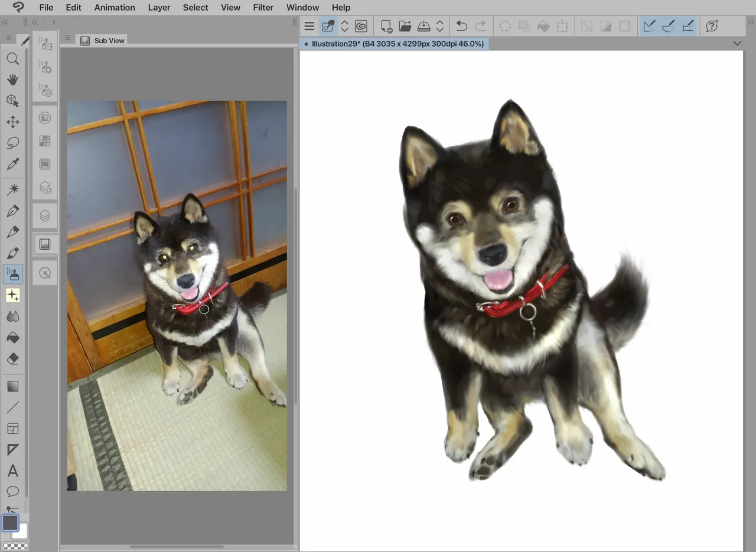Open the Animation cels film icon
Image resolution: width=756 pixels, height=552 pixels.
45,164
